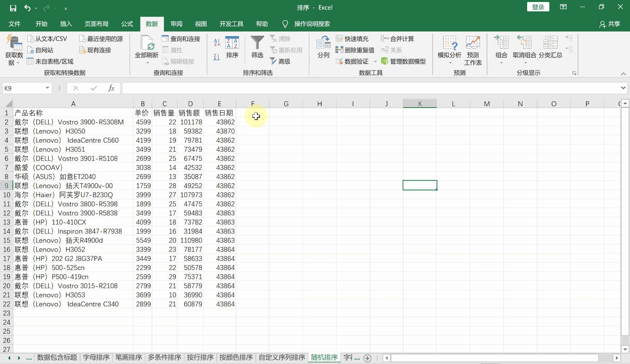630x364 pixels.
Task: Run Flash Fill (快速填充)
Action: tap(352, 39)
